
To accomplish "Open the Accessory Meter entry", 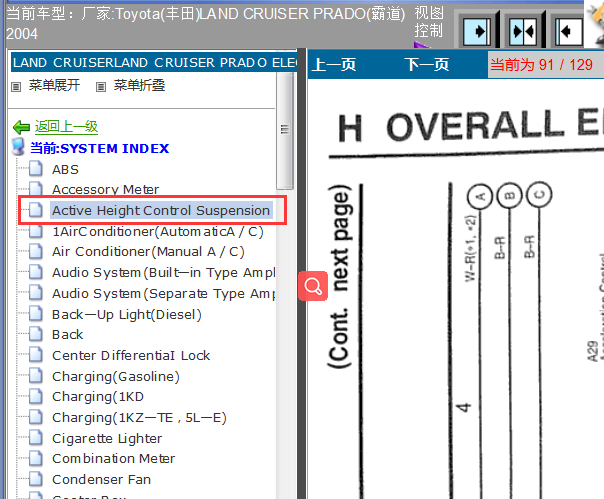I will click(x=105, y=190).
